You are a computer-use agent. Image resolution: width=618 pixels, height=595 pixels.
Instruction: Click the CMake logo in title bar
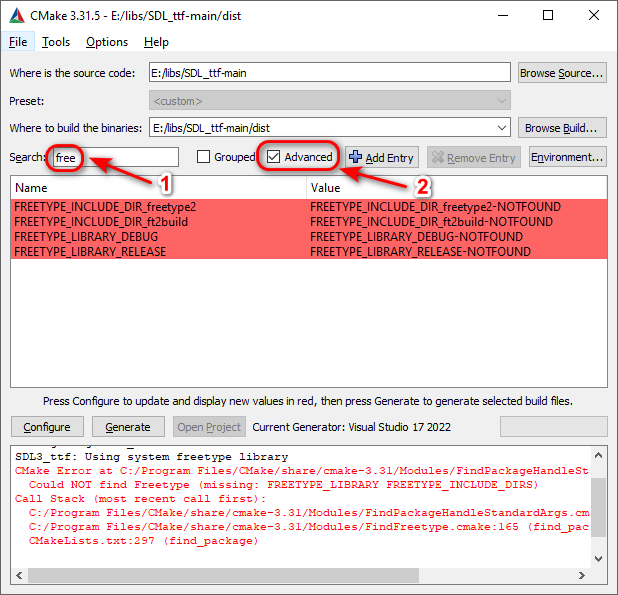[17, 16]
